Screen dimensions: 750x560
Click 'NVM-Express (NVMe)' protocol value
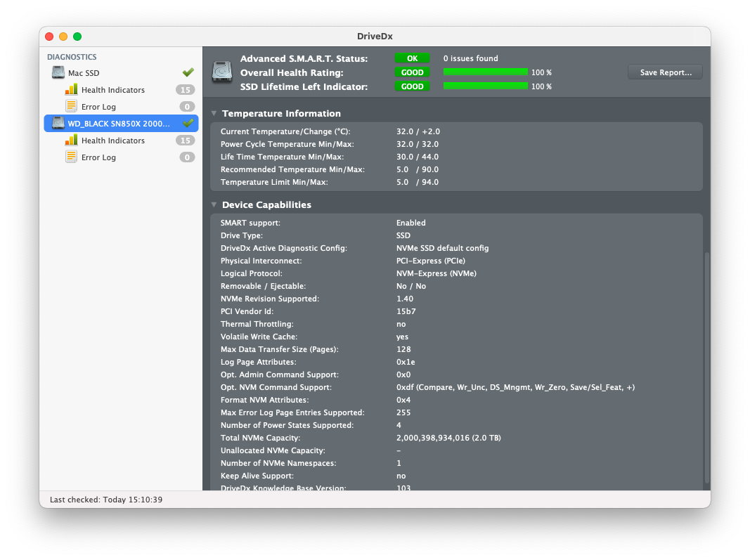pyautogui.click(x=437, y=273)
